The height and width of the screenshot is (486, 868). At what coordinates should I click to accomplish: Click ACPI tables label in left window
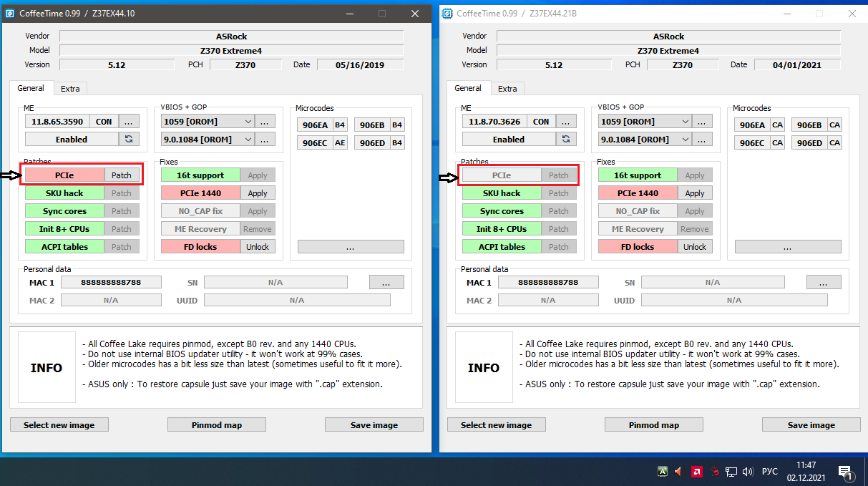tap(64, 247)
